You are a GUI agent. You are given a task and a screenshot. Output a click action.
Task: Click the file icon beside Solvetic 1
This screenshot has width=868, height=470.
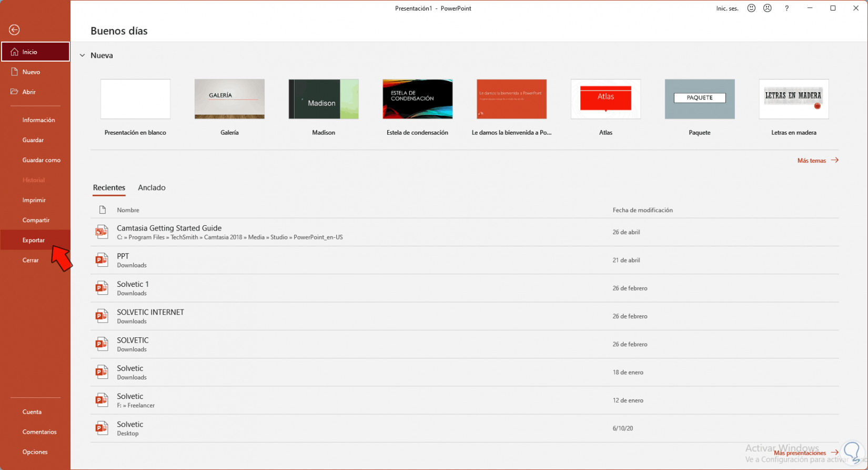tap(102, 288)
